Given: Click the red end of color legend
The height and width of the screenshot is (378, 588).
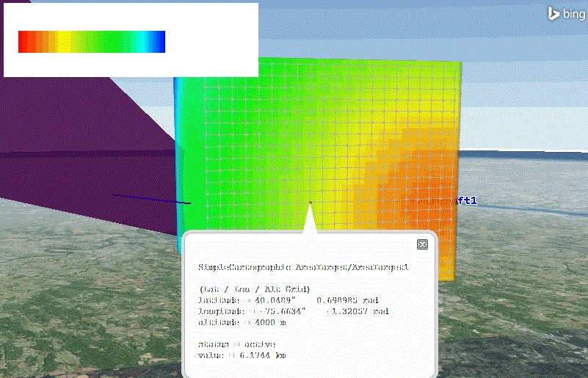Looking at the screenshot, I should pyautogui.click(x=23, y=43).
